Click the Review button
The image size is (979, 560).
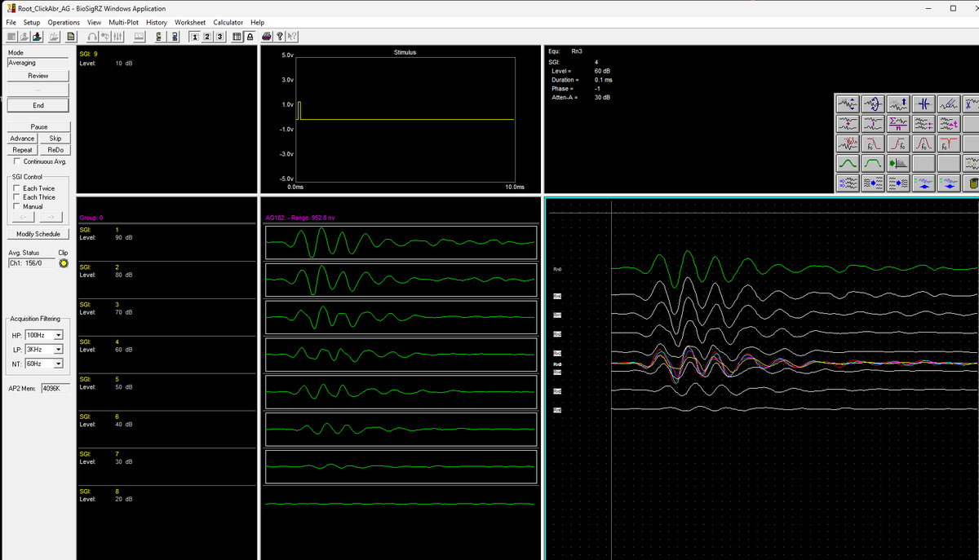pos(38,76)
